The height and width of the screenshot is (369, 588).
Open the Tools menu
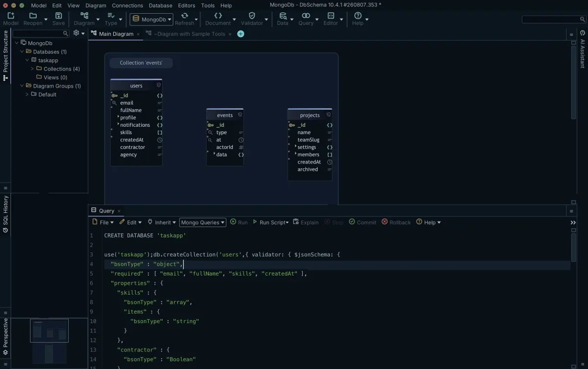click(208, 5)
